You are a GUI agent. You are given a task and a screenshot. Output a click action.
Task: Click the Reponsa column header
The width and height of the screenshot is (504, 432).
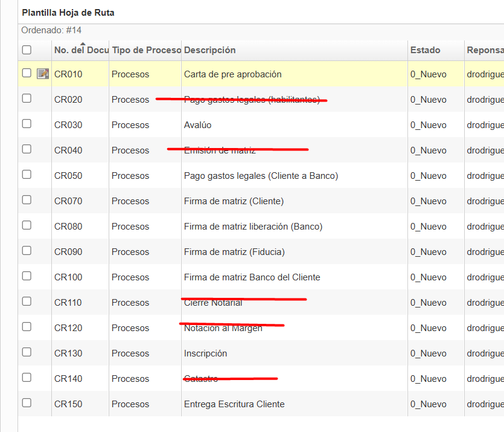click(485, 50)
